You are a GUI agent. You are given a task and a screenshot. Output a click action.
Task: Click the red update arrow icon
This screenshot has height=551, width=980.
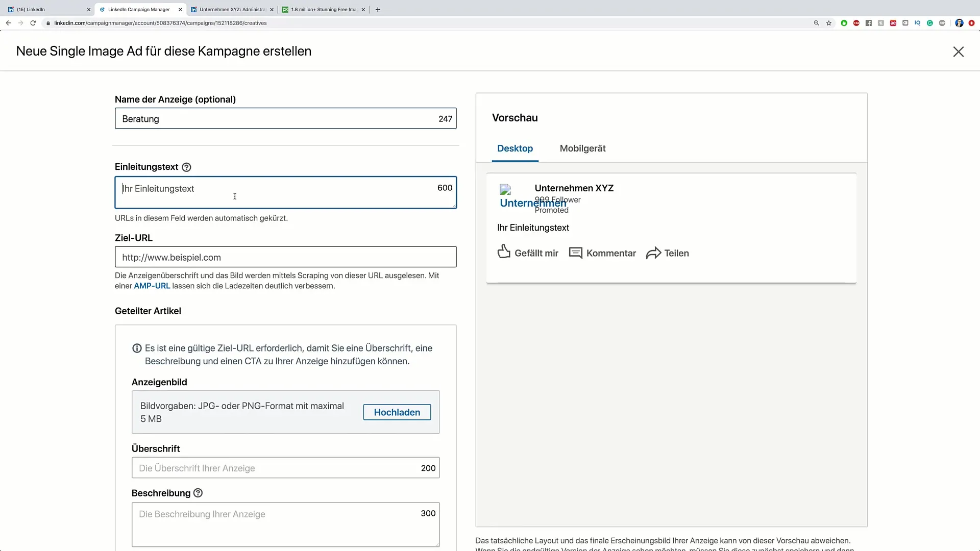971,23
